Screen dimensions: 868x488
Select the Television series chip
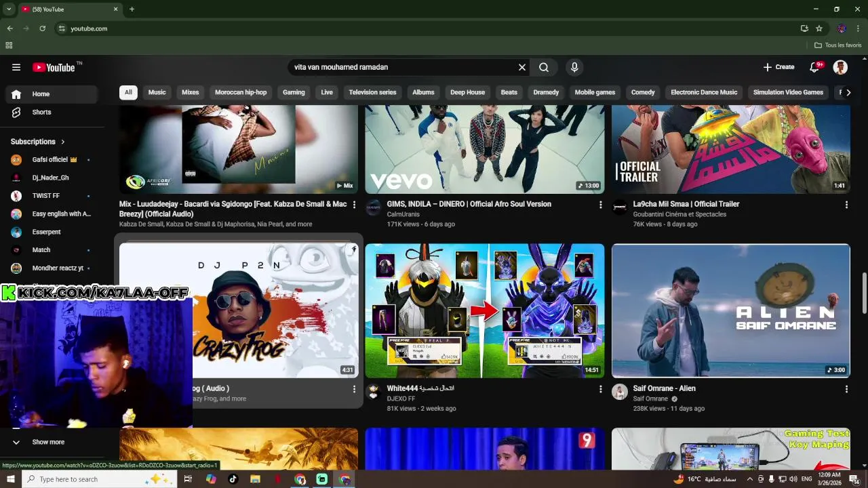pyautogui.click(x=372, y=92)
